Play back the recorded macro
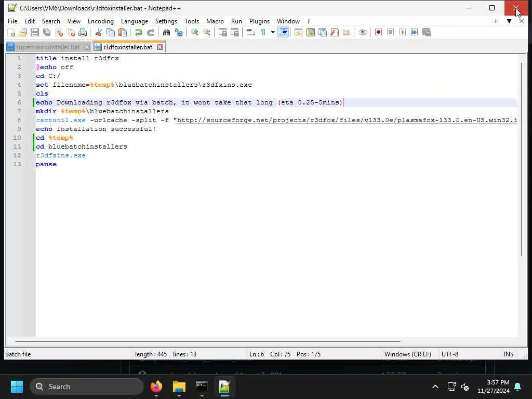The width and height of the screenshot is (532, 399). click(x=403, y=32)
